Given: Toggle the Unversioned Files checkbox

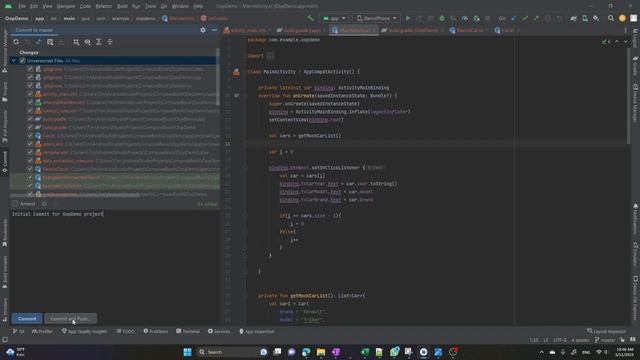Looking at the screenshot, I should pyautogui.click(x=22, y=60).
